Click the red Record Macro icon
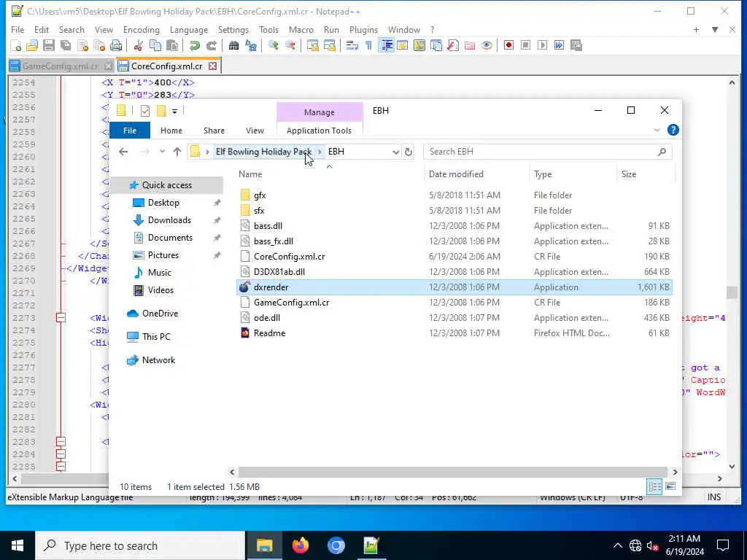Viewport: 747px width, 560px height. (508, 46)
